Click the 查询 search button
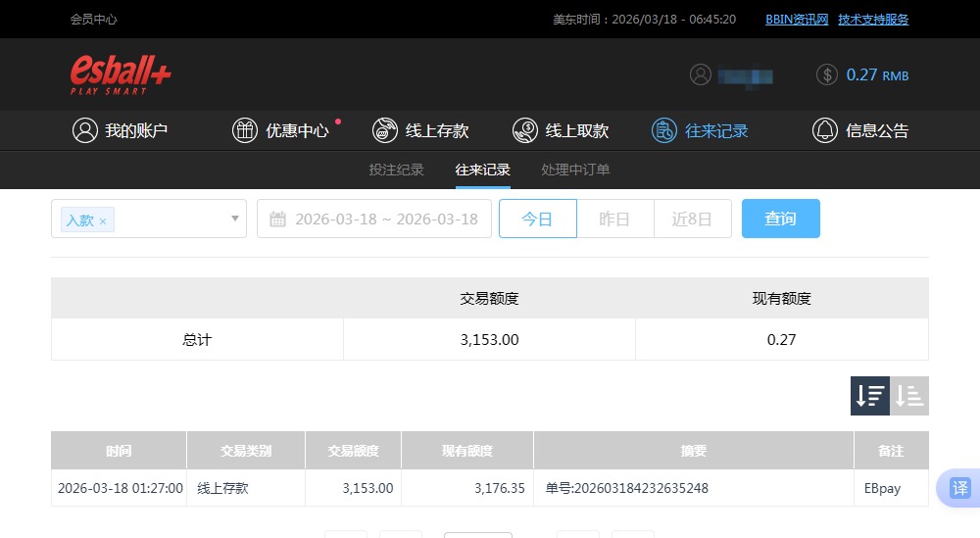Image resolution: width=980 pixels, height=538 pixels. click(x=781, y=219)
